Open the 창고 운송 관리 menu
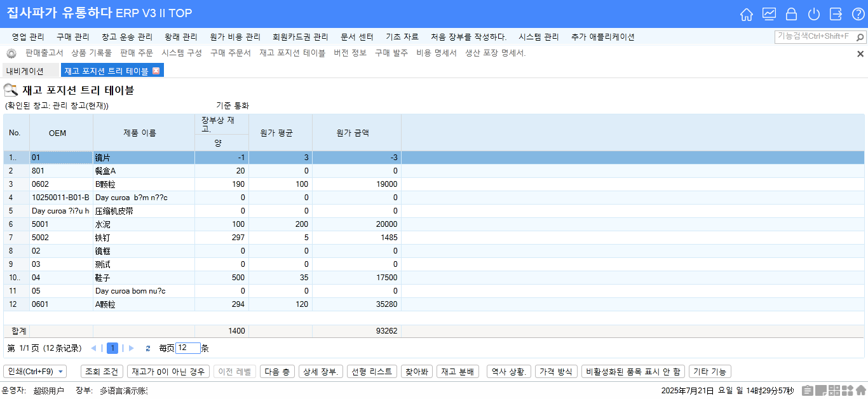 pos(127,37)
